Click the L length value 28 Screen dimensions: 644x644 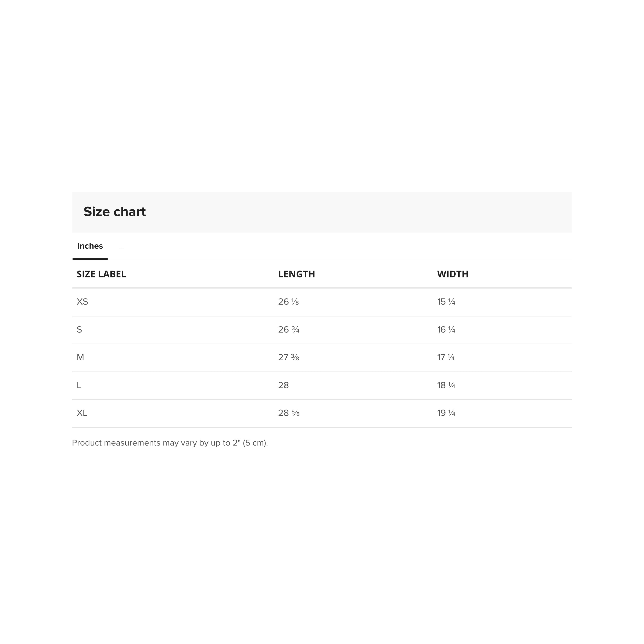click(x=284, y=386)
